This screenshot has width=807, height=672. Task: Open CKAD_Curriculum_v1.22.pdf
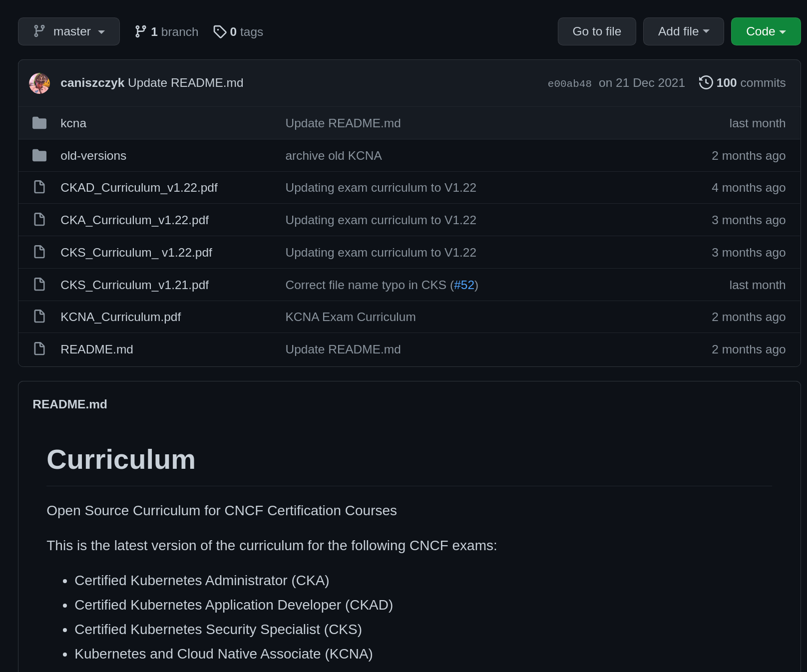(139, 188)
